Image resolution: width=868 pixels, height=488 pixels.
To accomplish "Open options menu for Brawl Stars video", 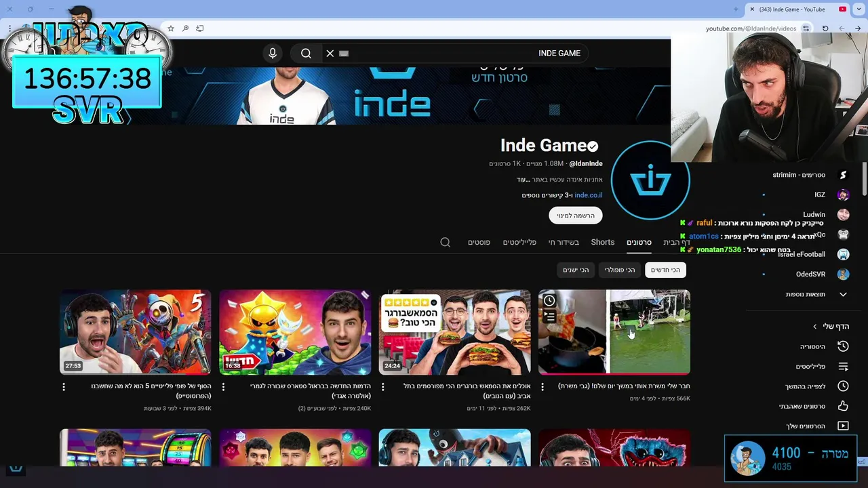I will click(223, 386).
